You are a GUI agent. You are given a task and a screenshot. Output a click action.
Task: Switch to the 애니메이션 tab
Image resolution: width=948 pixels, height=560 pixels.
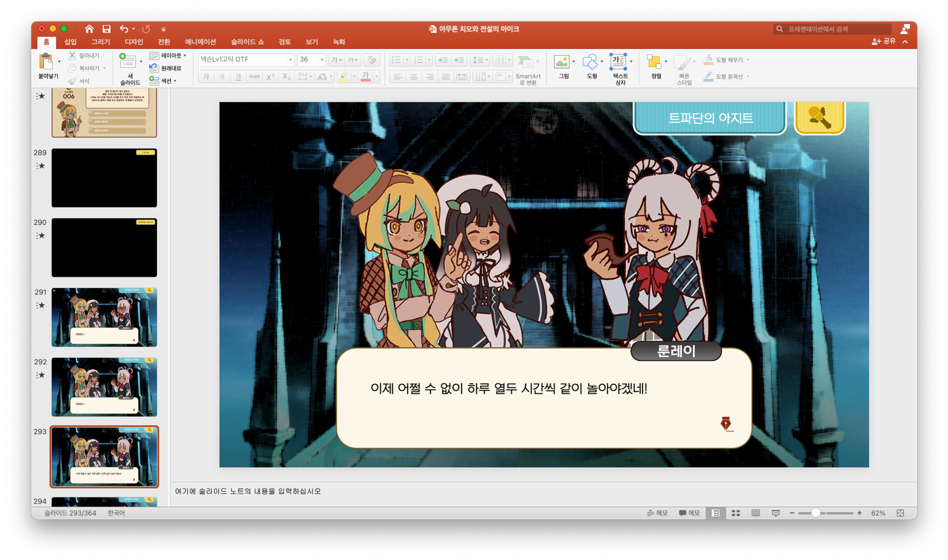click(200, 42)
